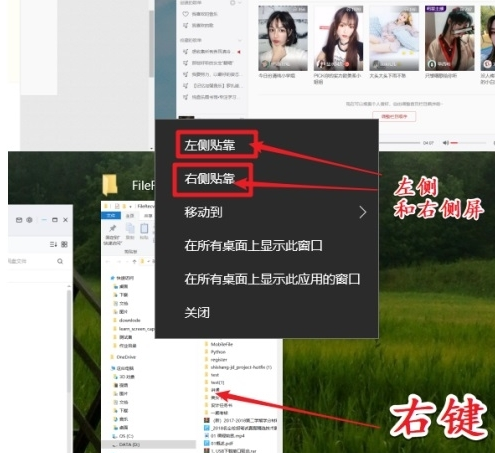The width and height of the screenshot is (495, 453).
Task: Click the red-outlined button below recommendations
Action: (394, 116)
